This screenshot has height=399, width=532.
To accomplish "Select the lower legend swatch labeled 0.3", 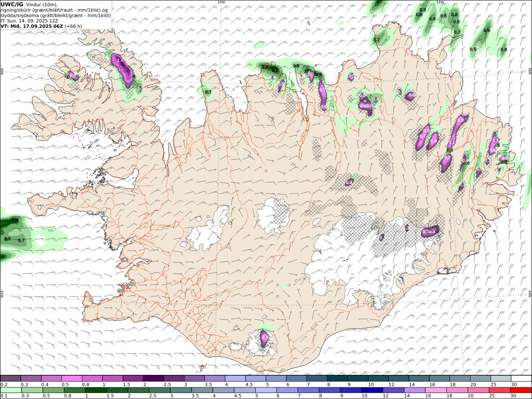I will click(x=32, y=390).
